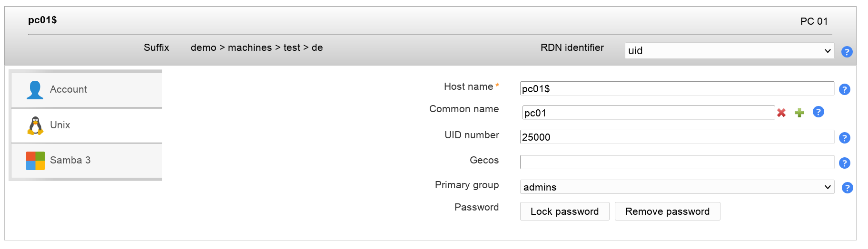Expand the Primary group dropdown

click(x=677, y=187)
